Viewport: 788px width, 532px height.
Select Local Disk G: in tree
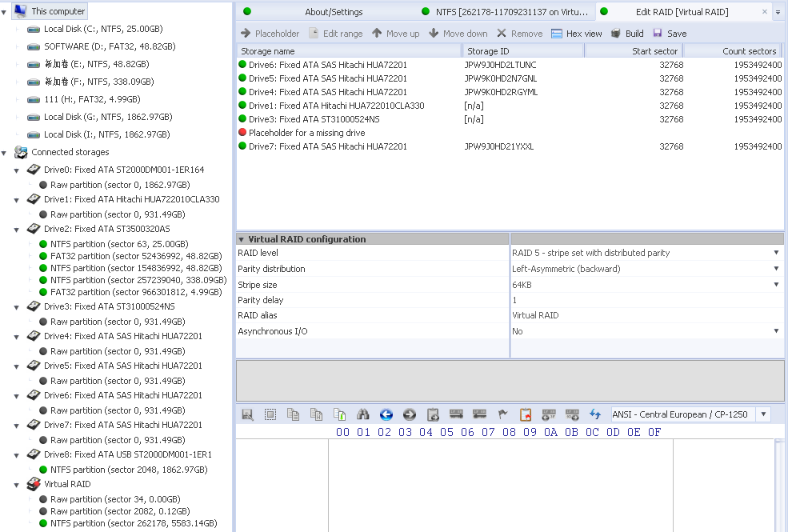tap(108, 117)
